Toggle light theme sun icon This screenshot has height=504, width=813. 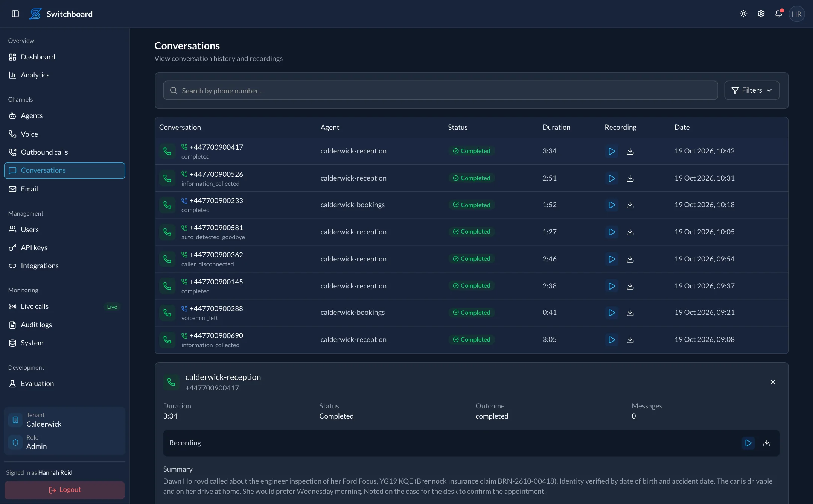[x=743, y=14]
